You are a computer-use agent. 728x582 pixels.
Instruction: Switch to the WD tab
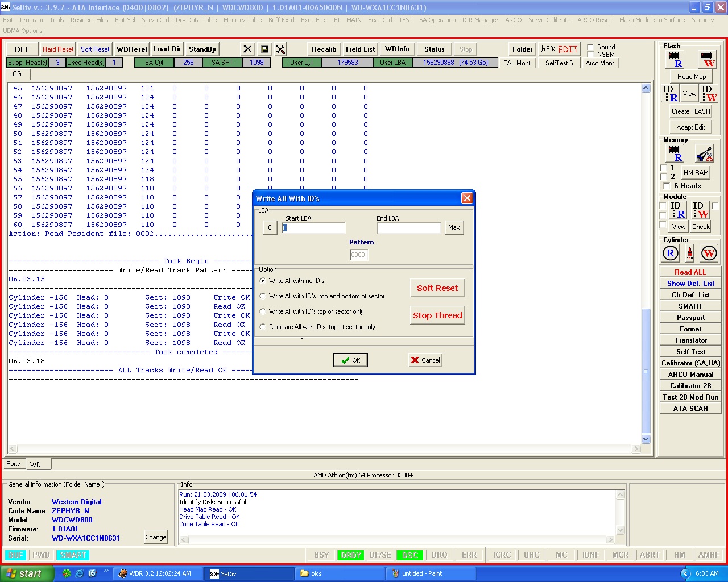[x=35, y=464]
